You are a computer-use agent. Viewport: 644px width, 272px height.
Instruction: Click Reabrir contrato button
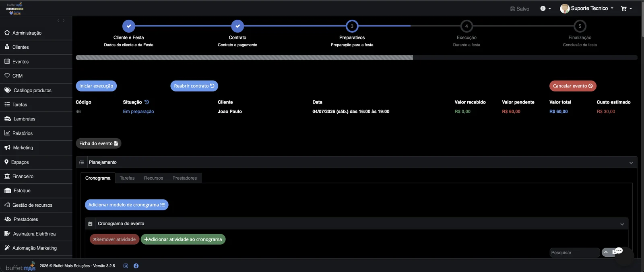[x=194, y=86]
